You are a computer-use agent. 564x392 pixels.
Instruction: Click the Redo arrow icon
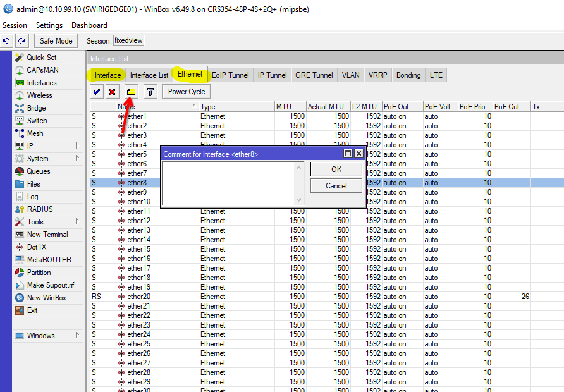coord(22,40)
